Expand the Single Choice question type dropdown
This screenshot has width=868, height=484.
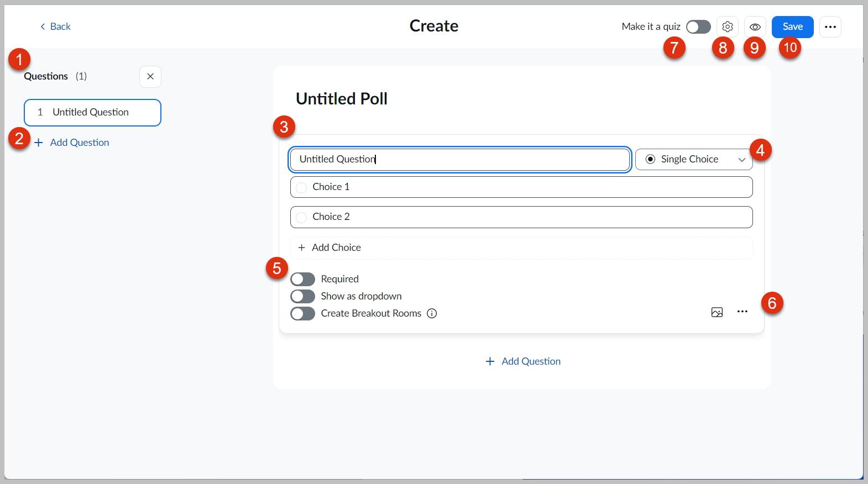click(693, 159)
